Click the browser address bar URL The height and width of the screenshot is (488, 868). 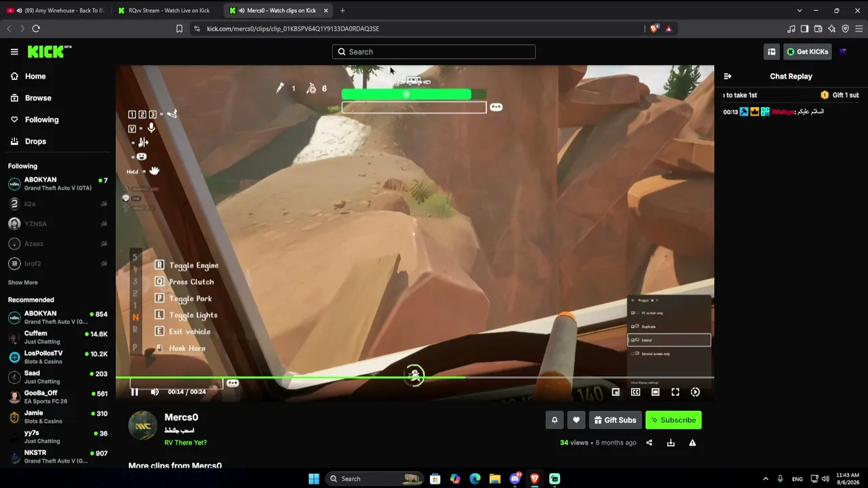click(x=293, y=28)
